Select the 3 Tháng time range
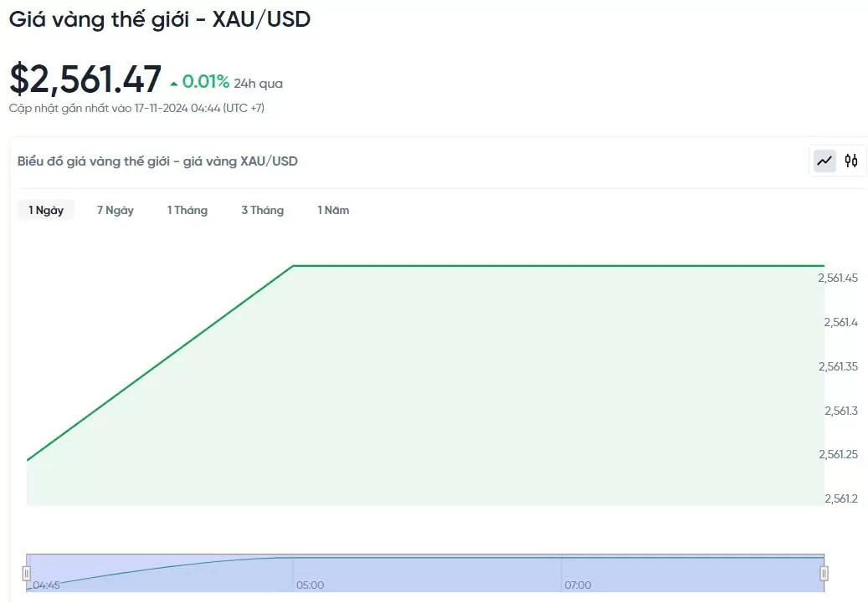The image size is (868, 603). (x=262, y=210)
